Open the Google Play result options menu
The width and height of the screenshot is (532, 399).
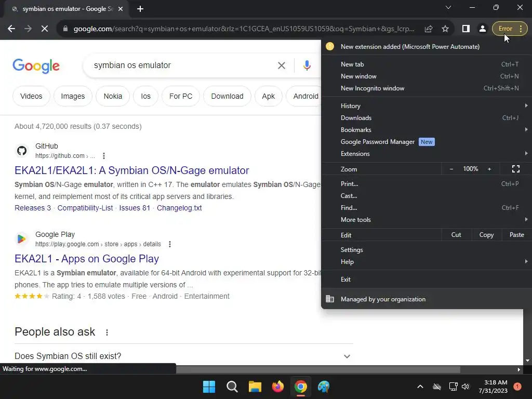[x=170, y=244]
